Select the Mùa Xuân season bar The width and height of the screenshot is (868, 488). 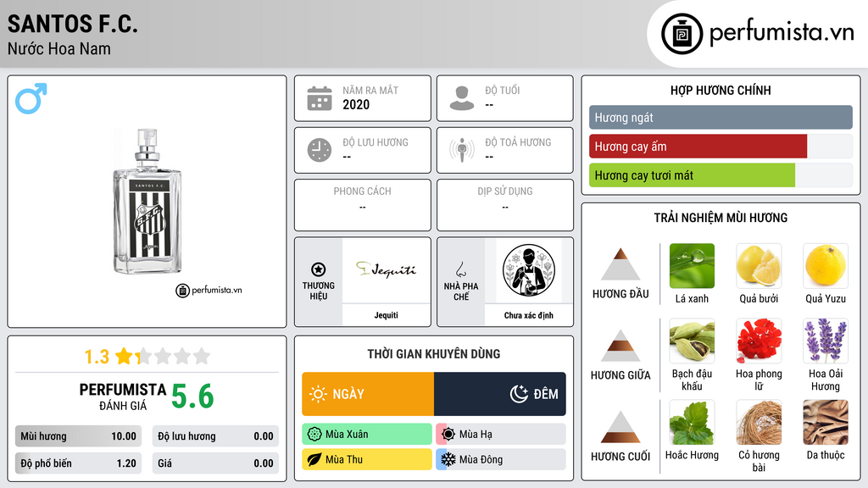point(367,435)
